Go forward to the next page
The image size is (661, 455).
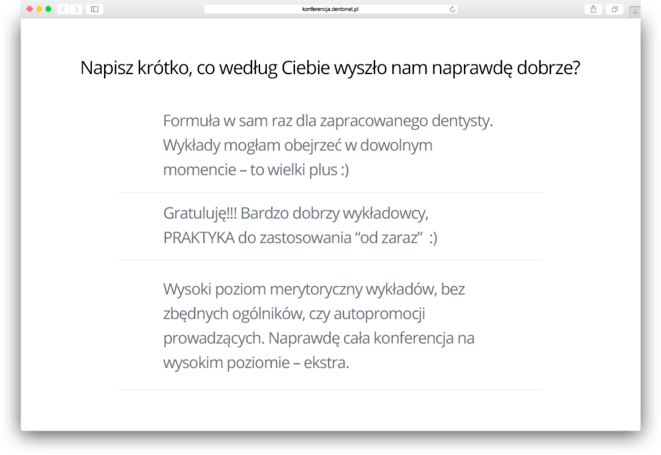click(77, 9)
